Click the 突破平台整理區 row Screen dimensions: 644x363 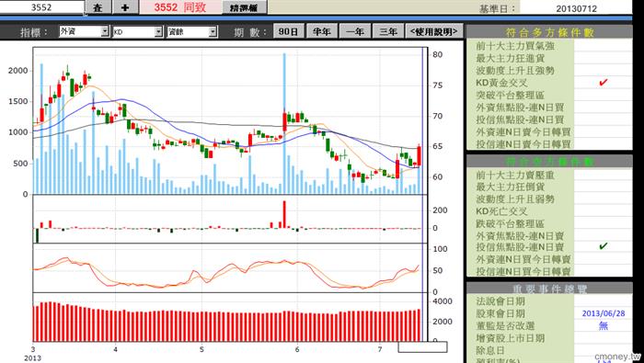tap(549, 96)
